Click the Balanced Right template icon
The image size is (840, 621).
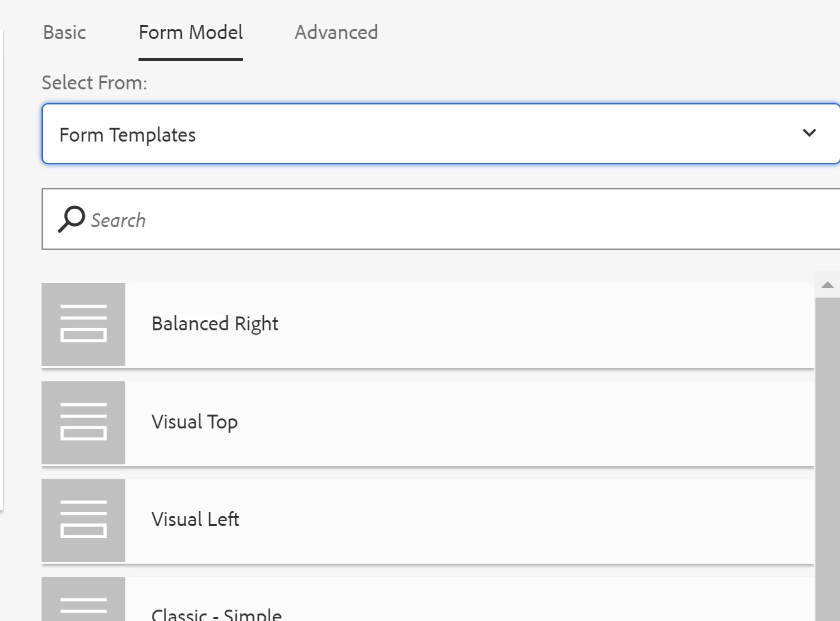[84, 324]
